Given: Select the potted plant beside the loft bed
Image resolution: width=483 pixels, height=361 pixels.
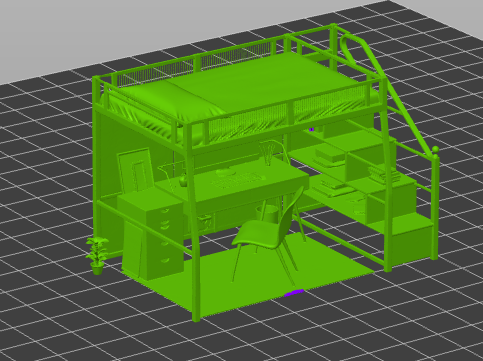Looking at the screenshot, I should pyautogui.click(x=97, y=255).
